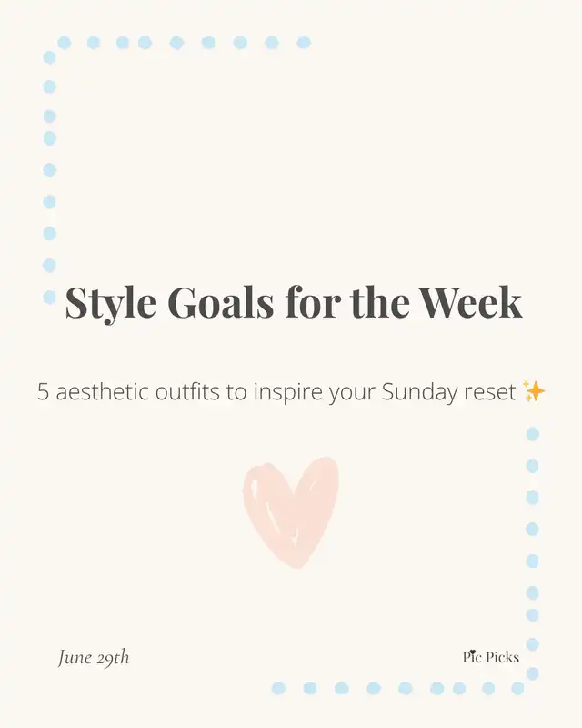Click the corner dot joining bottom and right dotted borders

point(532,673)
